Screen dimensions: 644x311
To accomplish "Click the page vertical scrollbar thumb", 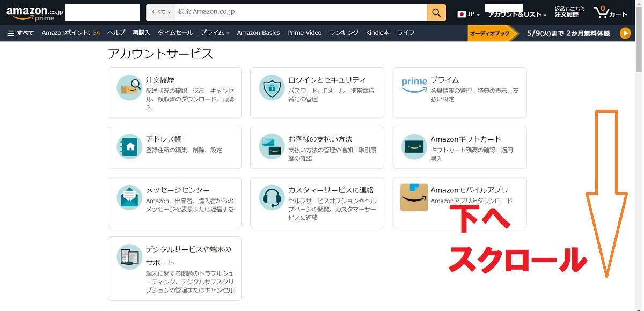I will (639, 39).
